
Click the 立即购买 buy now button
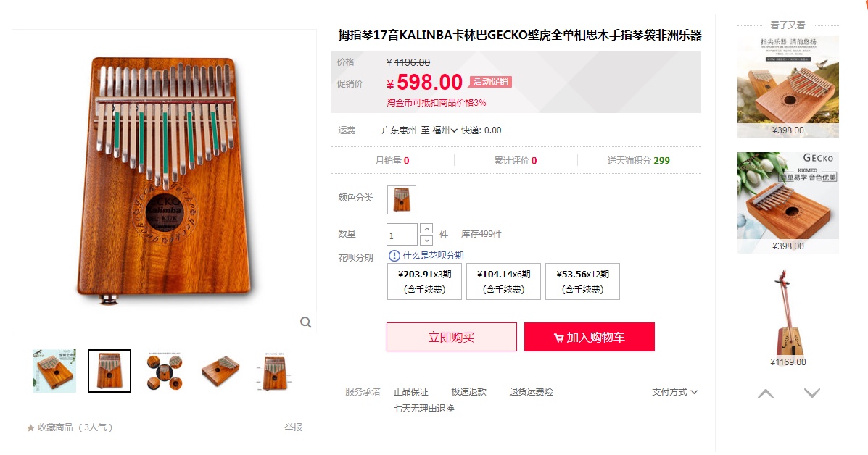tap(452, 337)
